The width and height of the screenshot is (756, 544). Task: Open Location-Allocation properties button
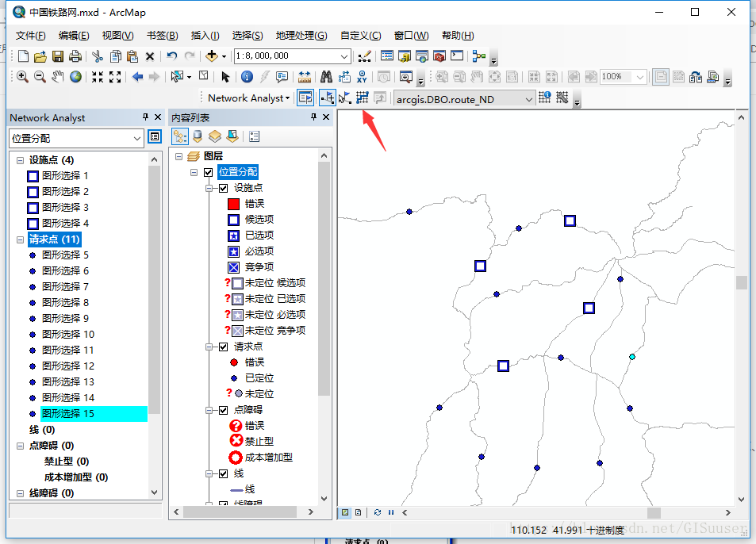pos(154,137)
